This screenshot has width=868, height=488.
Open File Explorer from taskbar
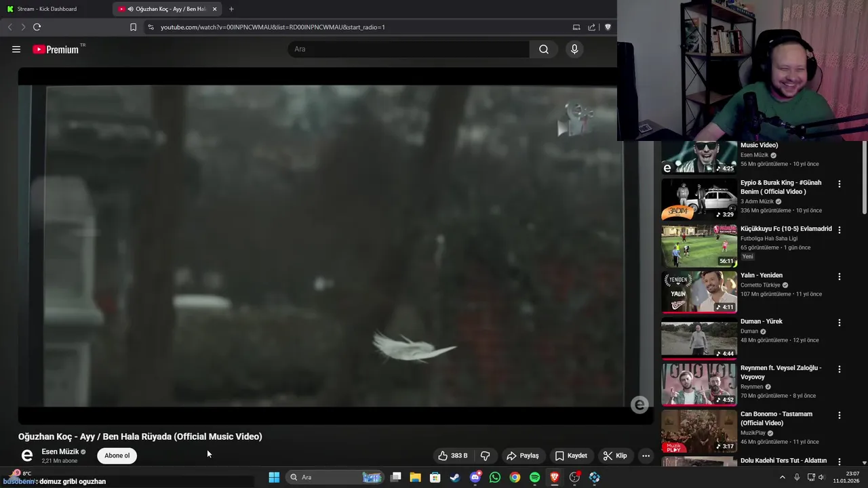(416, 477)
